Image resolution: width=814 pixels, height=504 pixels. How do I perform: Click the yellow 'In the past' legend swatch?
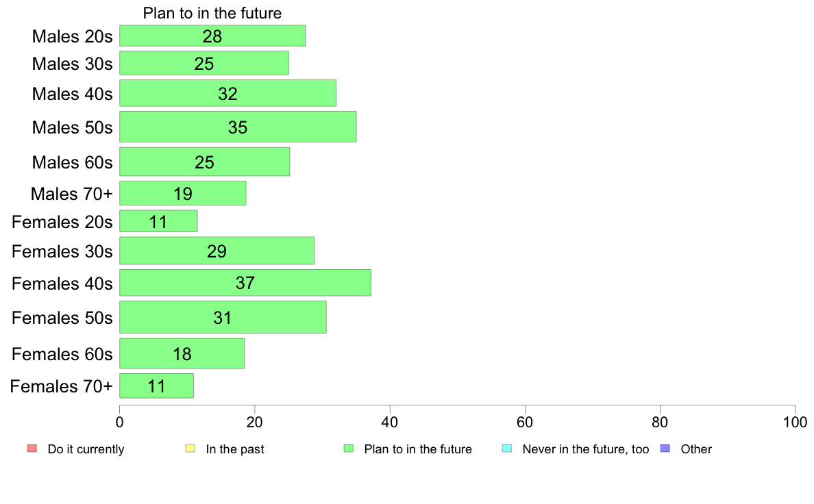coord(190,449)
